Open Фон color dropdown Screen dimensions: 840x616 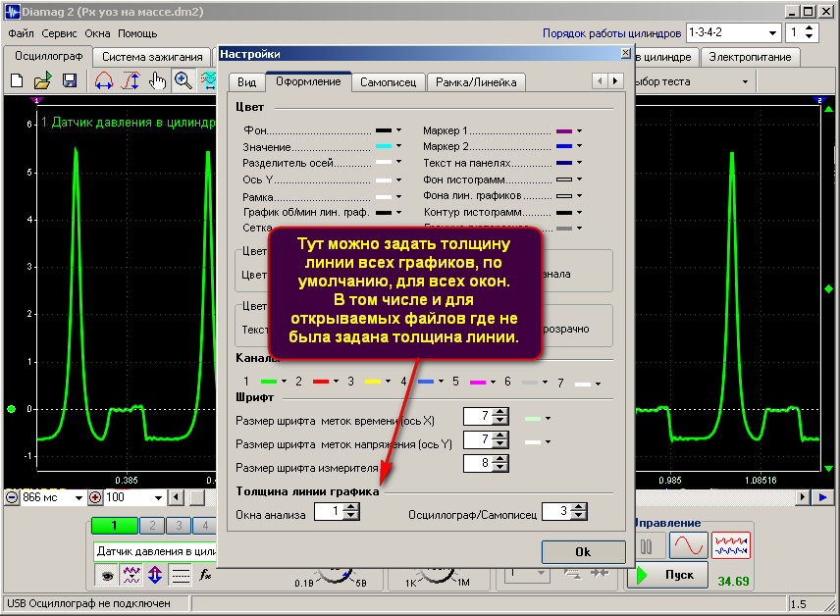click(x=398, y=130)
